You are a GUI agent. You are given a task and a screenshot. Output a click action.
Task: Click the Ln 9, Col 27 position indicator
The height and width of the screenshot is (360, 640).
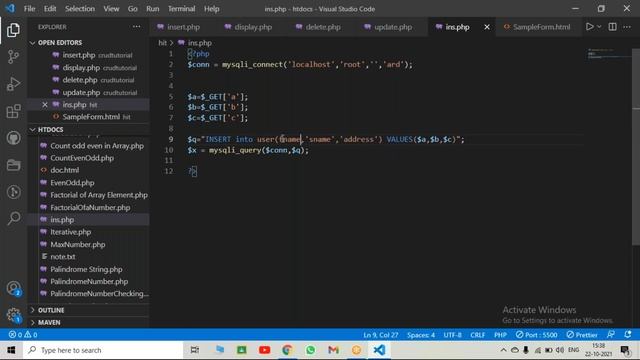[x=380, y=335]
